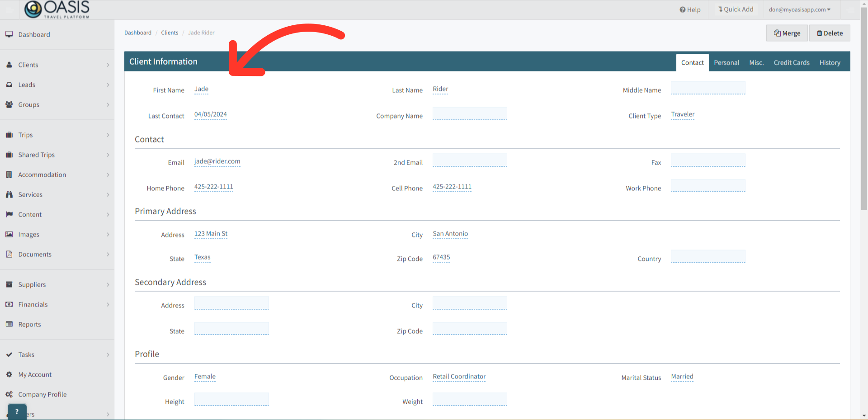The height and width of the screenshot is (420, 868).
Task: Open the Clients breadcrumb link
Action: tap(170, 32)
